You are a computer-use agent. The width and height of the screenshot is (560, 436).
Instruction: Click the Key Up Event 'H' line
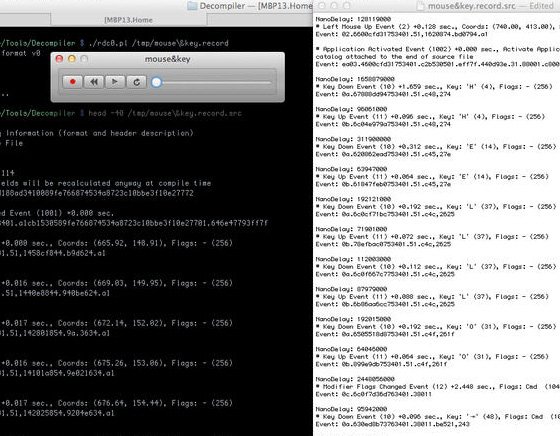pyautogui.click(x=430, y=116)
